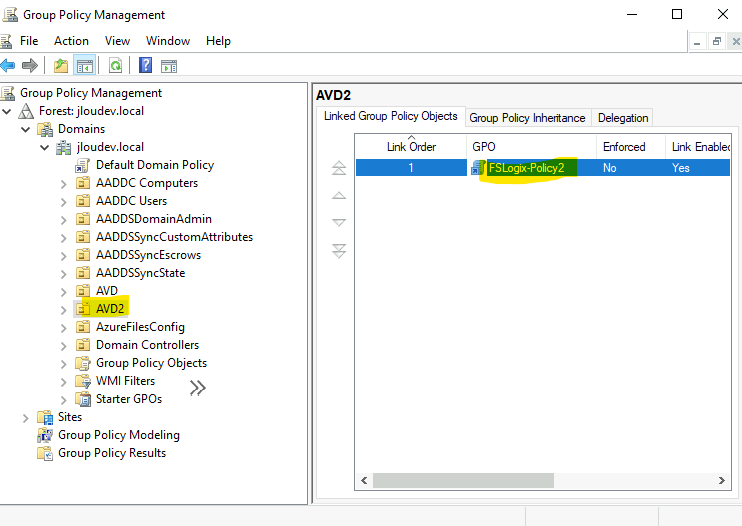Click the Sites folder icon
This screenshot has width=742, height=526.
(45, 417)
